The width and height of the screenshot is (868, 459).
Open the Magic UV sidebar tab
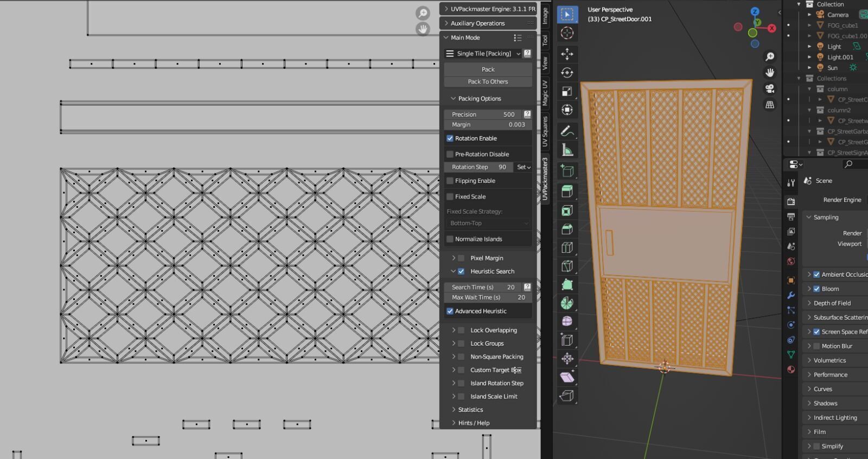coord(545,93)
